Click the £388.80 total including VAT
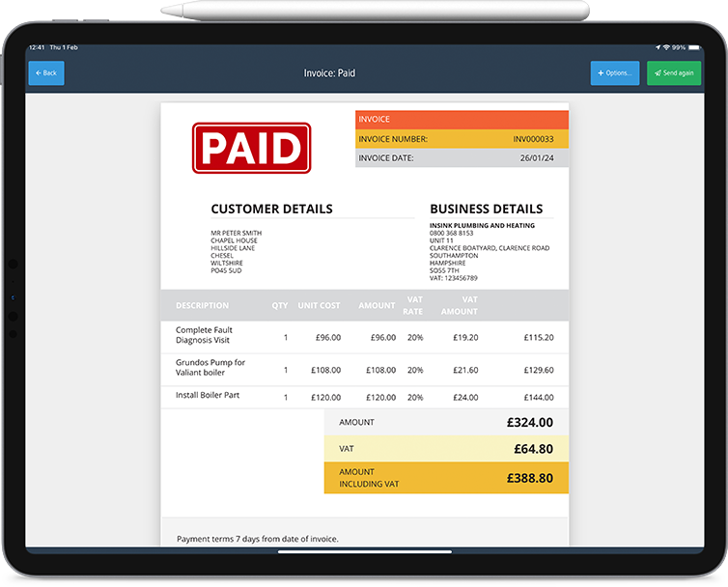 click(529, 478)
